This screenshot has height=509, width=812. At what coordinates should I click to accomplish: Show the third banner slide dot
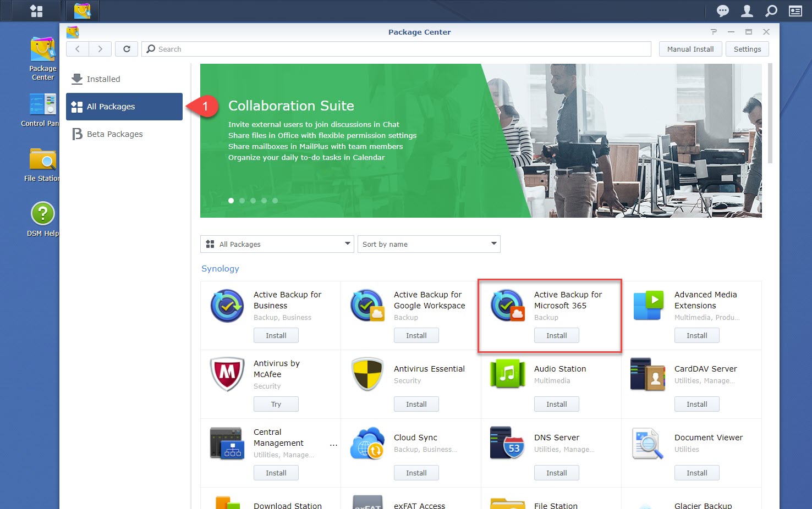pyautogui.click(x=253, y=201)
